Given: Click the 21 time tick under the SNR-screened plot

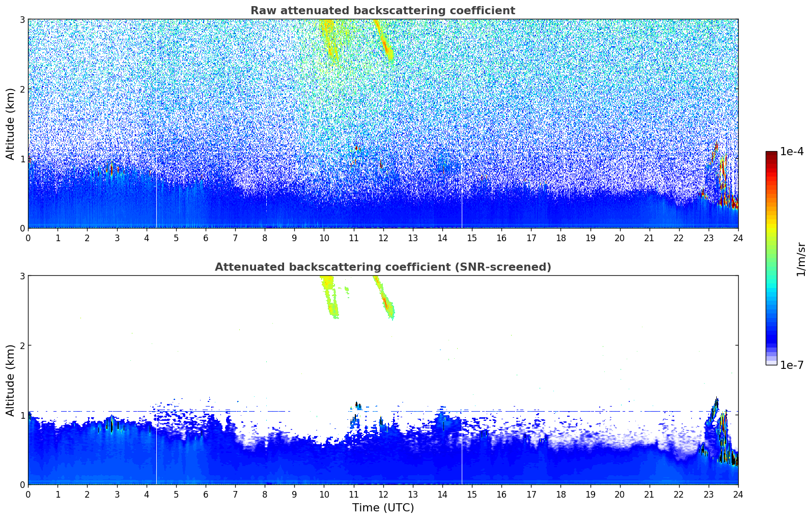Looking at the screenshot, I should point(649,494).
